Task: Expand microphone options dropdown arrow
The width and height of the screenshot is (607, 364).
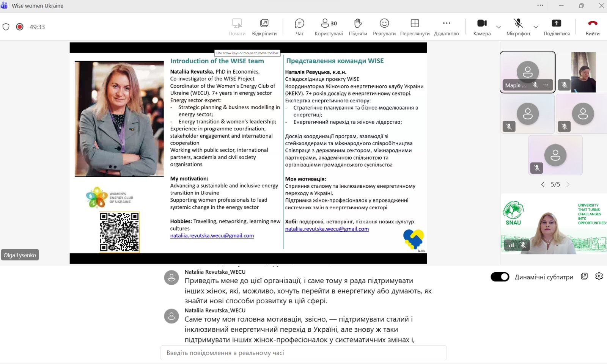Action: [536, 27]
